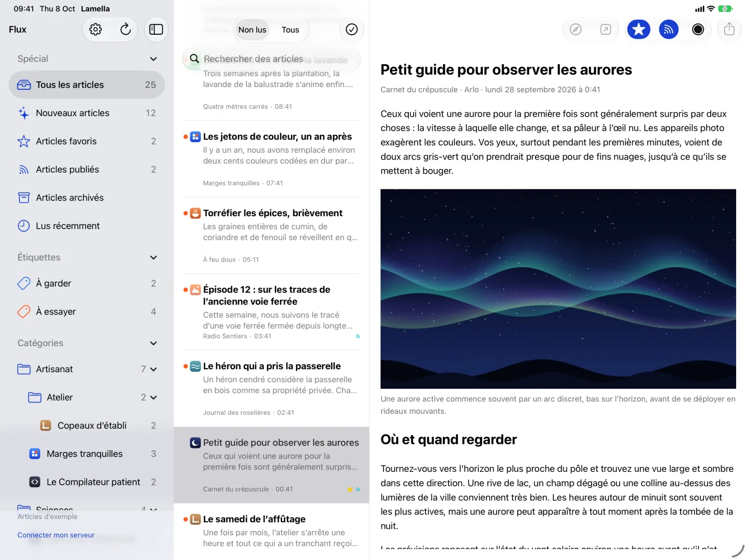Mark all as read with checkmark circle

tap(352, 30)
